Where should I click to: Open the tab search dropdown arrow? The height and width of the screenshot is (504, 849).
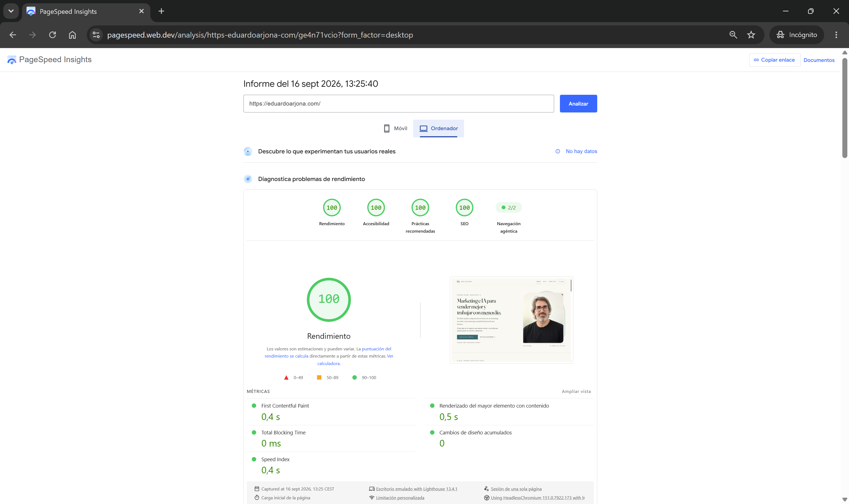coord(11,11)
